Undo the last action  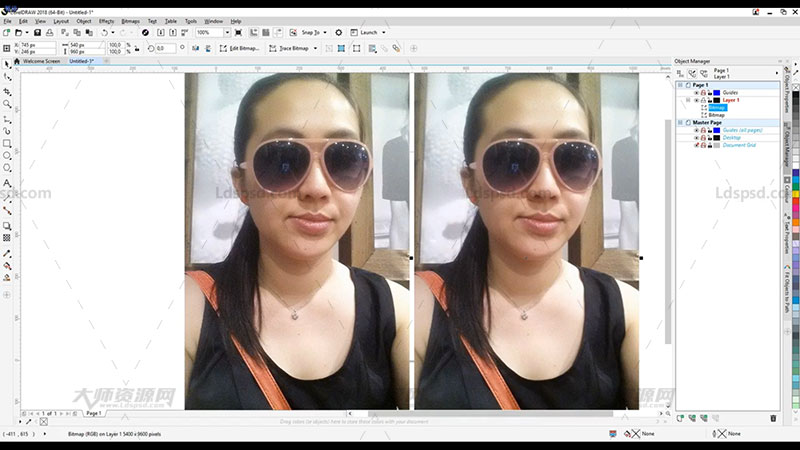[104, 32]
